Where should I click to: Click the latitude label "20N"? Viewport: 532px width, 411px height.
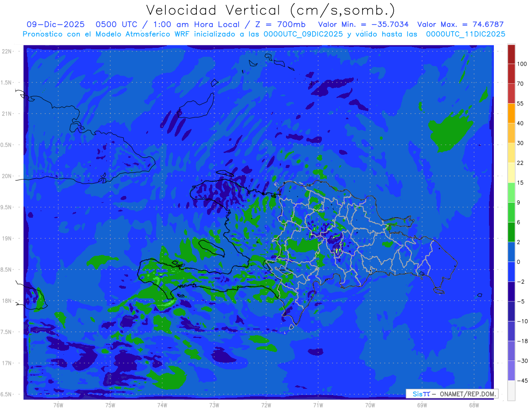[7, 176]
